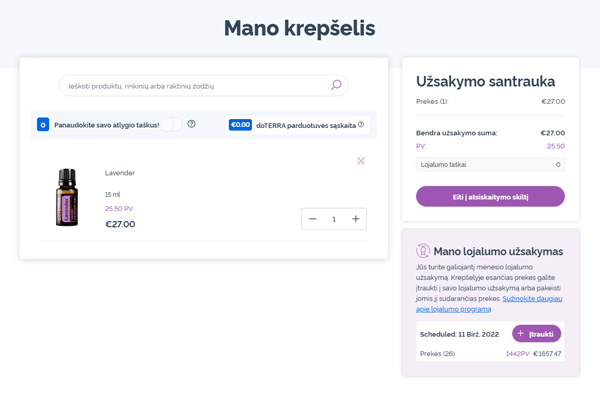
Task: Toggle the Panaudokite savo atlygio taškus switch
Action: tap(171, 124)
